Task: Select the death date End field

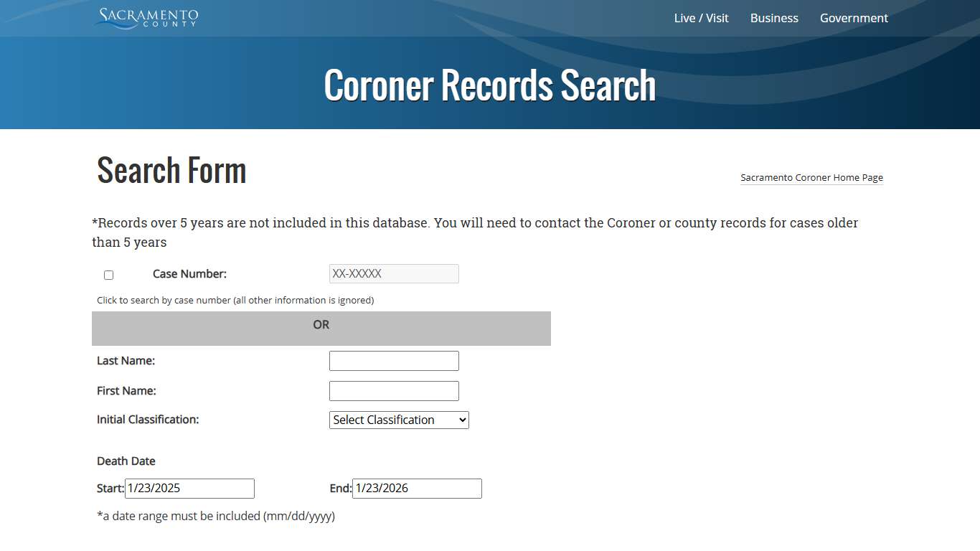Action: click(x=416, y=488)
